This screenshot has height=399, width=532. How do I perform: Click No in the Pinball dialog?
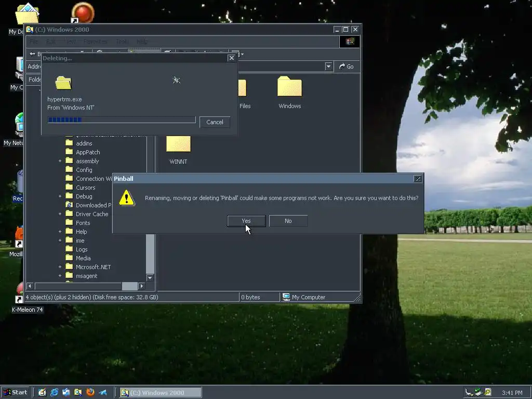288,221
